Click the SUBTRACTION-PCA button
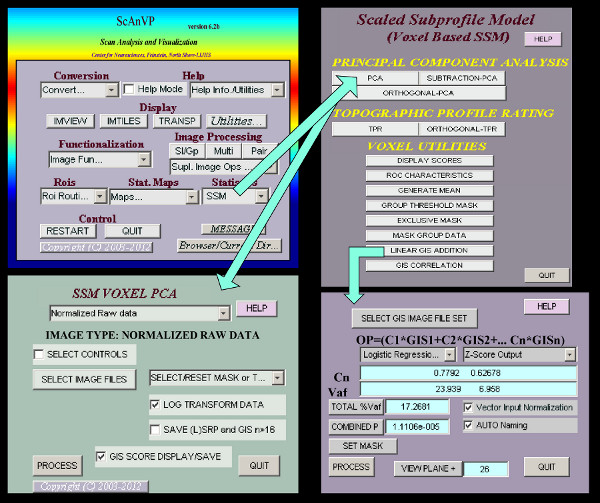This screenshot has height=503, width=600. [x=462, y=78]
